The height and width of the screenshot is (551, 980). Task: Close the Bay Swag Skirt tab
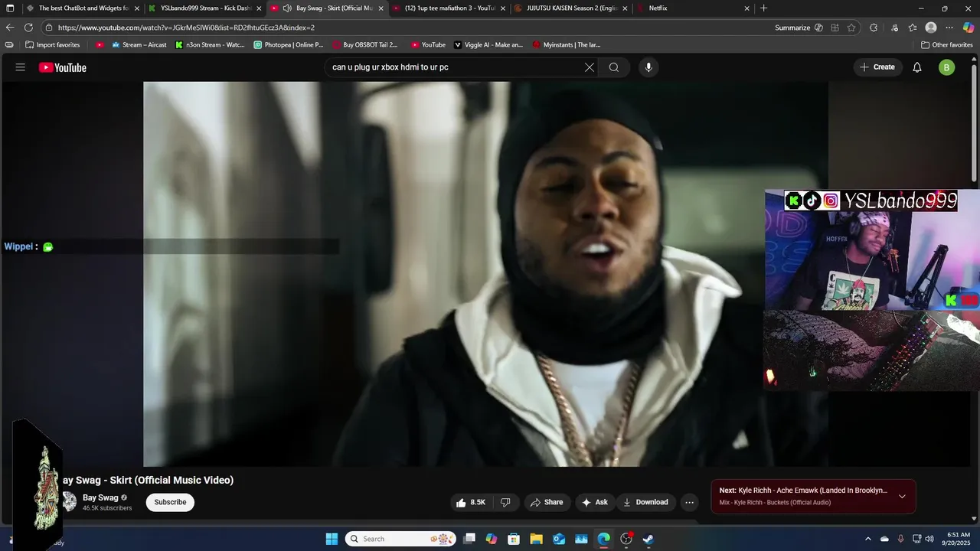(381, 8)
